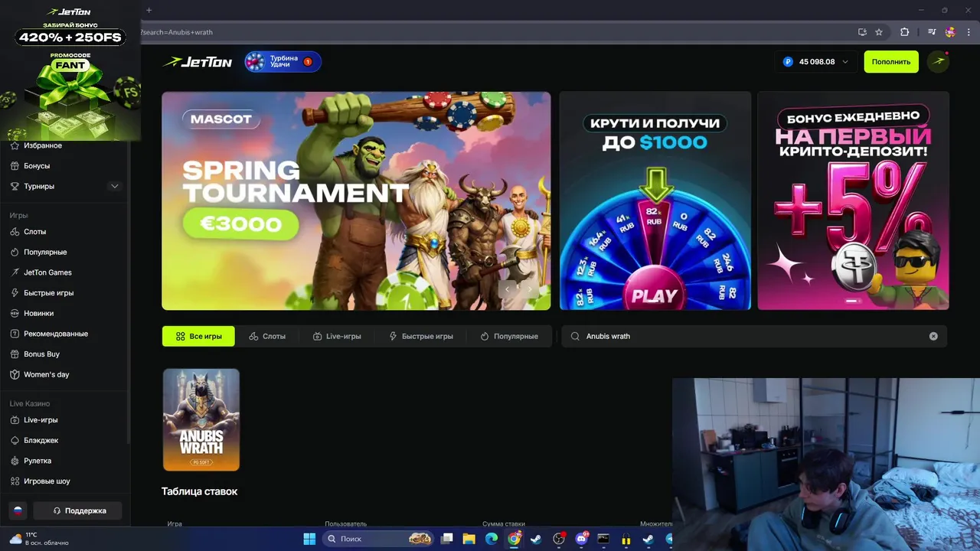Click the Игровые шоу icon in sidebar
The height and width of the screenshot is (551, 980).
pyautogui.click(x=15, y=481)
